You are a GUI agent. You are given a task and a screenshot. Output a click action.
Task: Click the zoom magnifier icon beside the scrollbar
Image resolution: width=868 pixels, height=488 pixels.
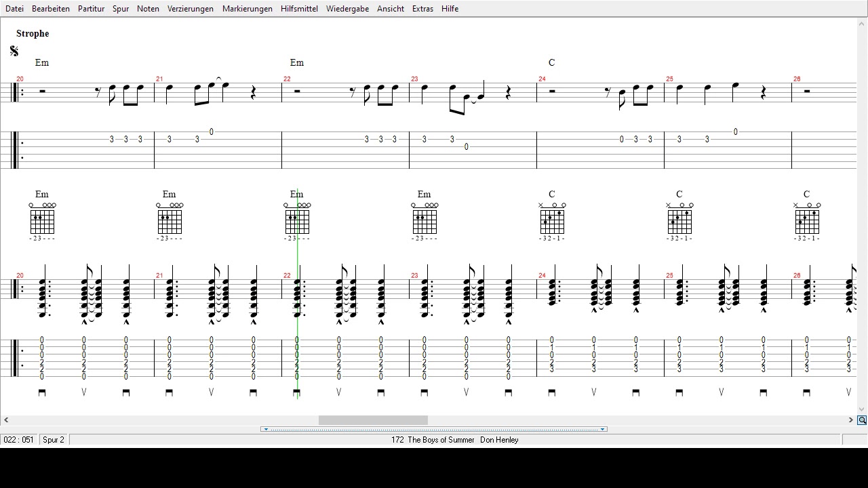point(862,420)
